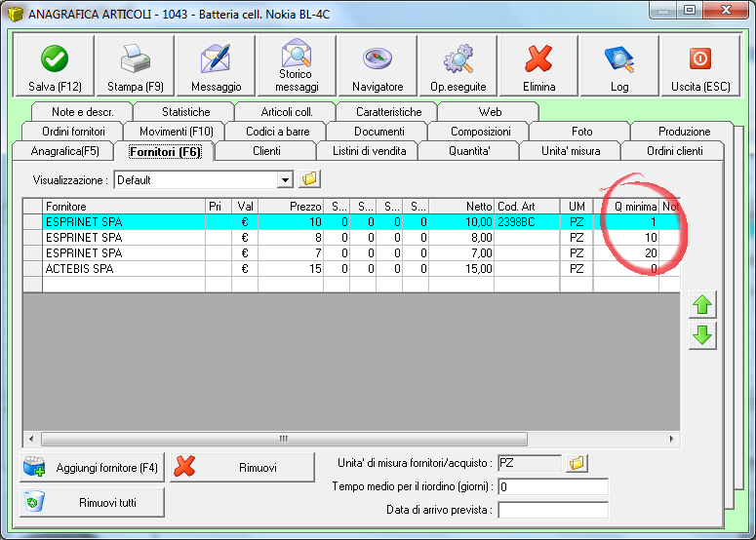Click the Prezzo column header

click(x=291, y=207)
